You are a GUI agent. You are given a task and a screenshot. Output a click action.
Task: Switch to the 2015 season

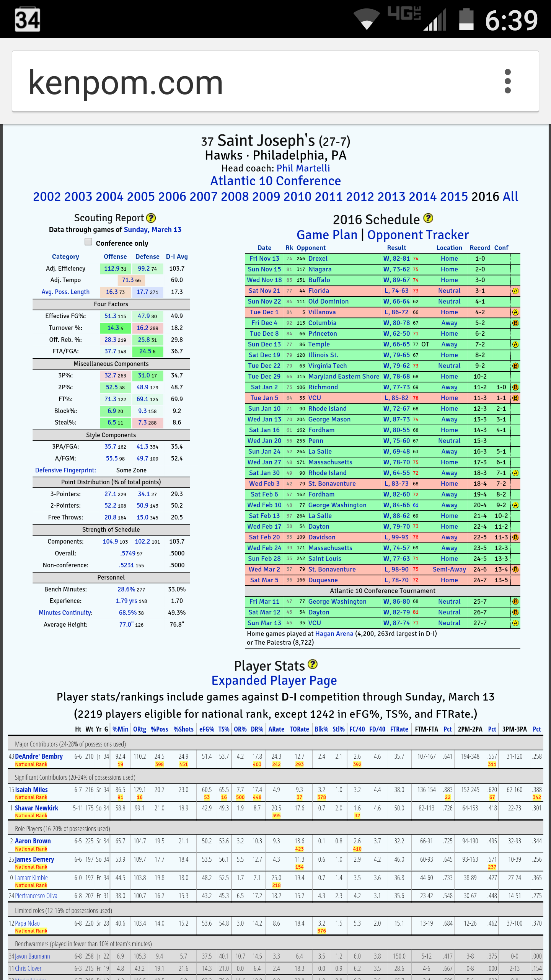[454, 197]
